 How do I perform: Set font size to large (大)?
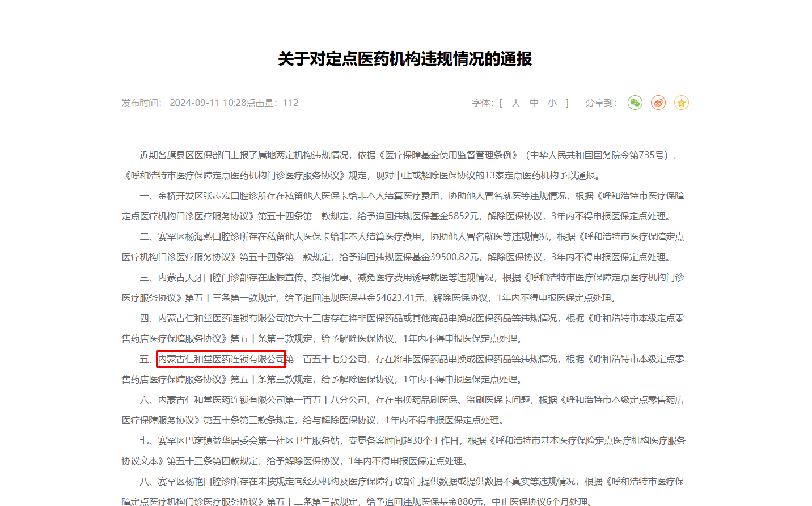click(515, 103)
